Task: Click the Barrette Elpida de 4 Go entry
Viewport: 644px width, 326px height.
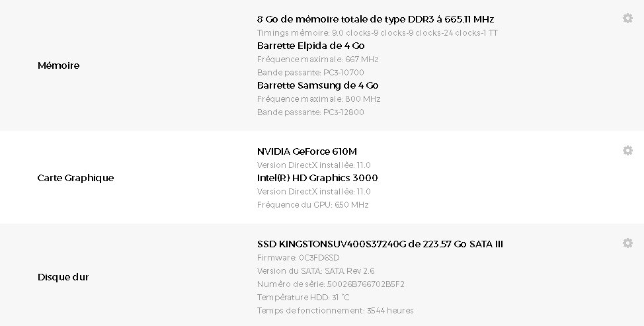Action: click(310, 46)
